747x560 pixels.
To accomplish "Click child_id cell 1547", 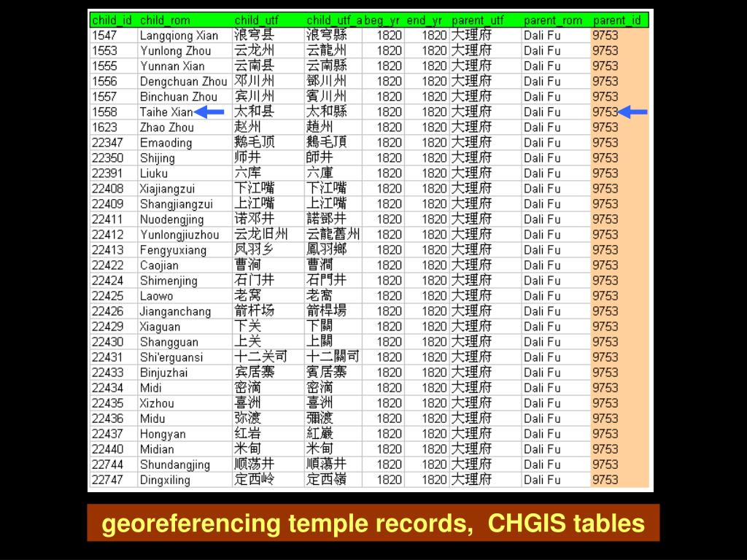I will (x=113, y=36).
